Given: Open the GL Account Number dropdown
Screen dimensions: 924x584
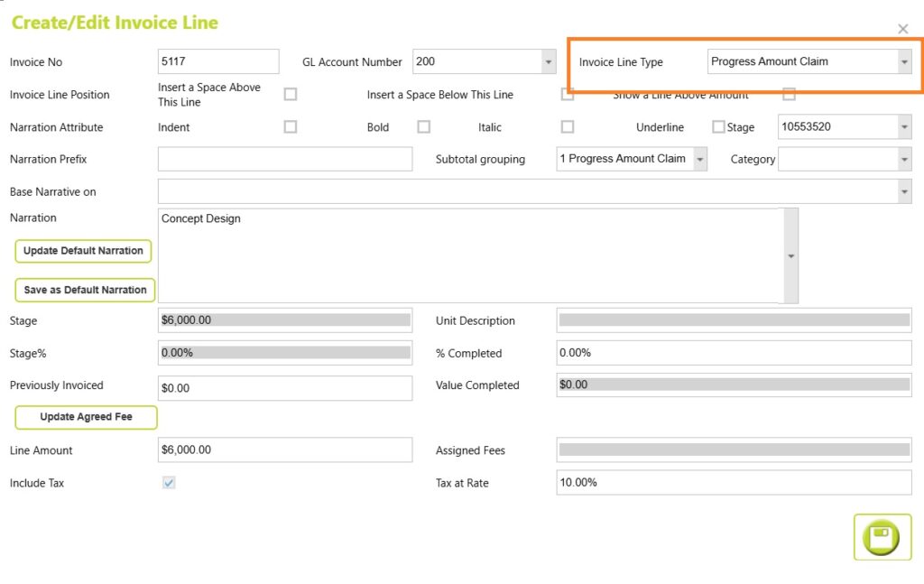Looking at the screenshot, I should [549, 62].
